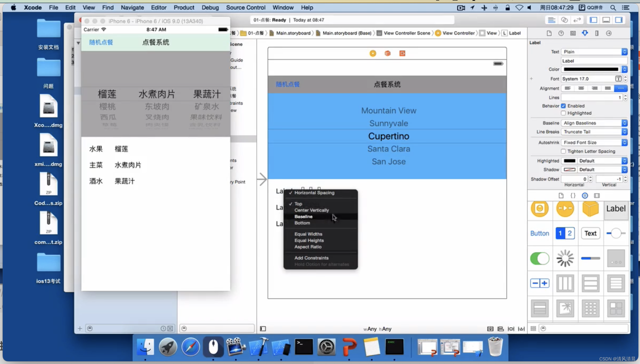640x364 pixels.
Task: Select the Attributes inspector icon
Action: (585, 33)
